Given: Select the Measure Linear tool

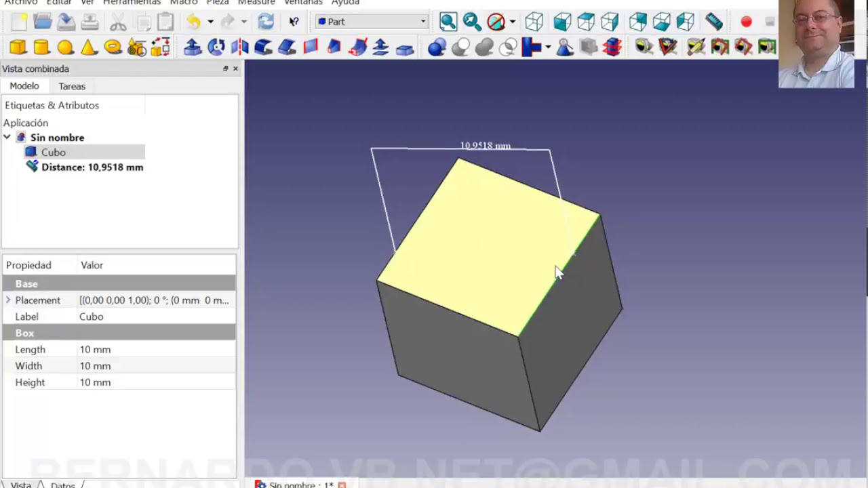Looking at the screenshot, I should pos(644,47).
